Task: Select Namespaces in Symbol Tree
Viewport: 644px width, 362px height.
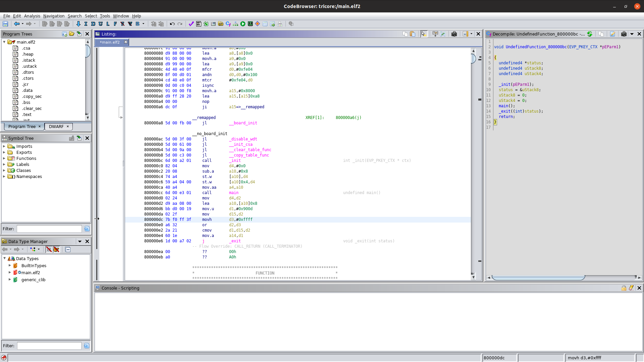Action: [29, 176]
